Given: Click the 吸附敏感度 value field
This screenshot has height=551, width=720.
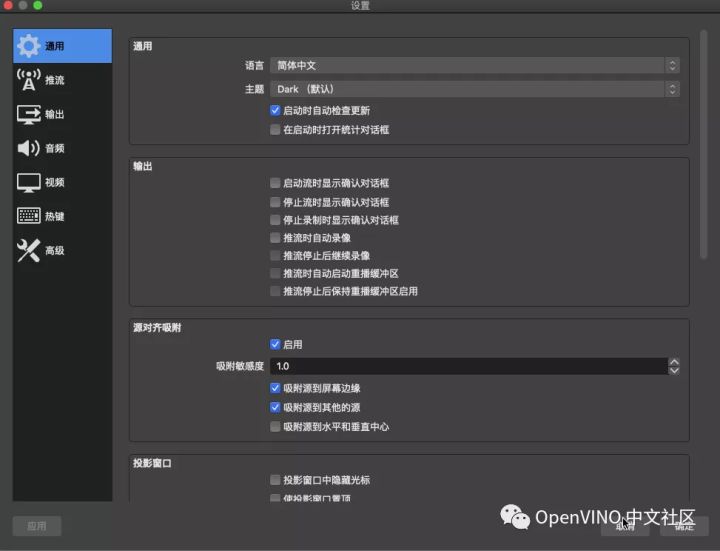Looking at the screenshot, I should tap(467, 367).
